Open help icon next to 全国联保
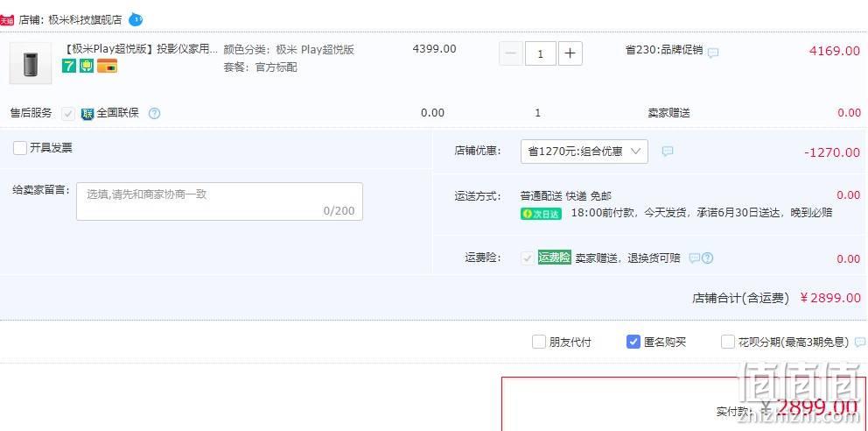The width and height of the screenshot is (868, 431). (x=155, y=114)
